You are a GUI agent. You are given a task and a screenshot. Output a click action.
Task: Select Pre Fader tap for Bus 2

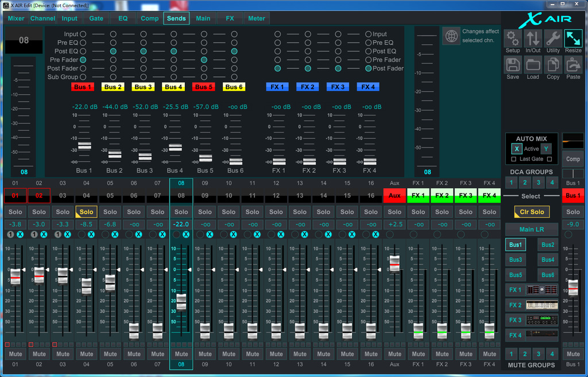point(113,60)
